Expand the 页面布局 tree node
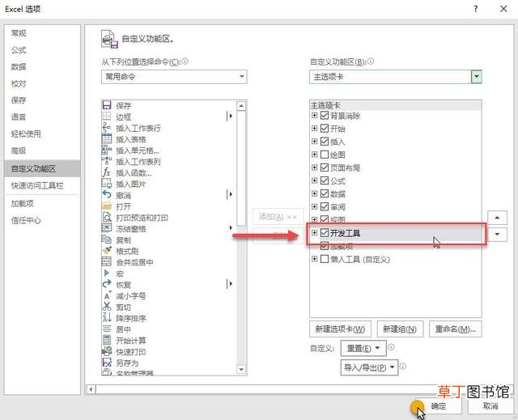518x420 pixels. (x=314, y=168)
